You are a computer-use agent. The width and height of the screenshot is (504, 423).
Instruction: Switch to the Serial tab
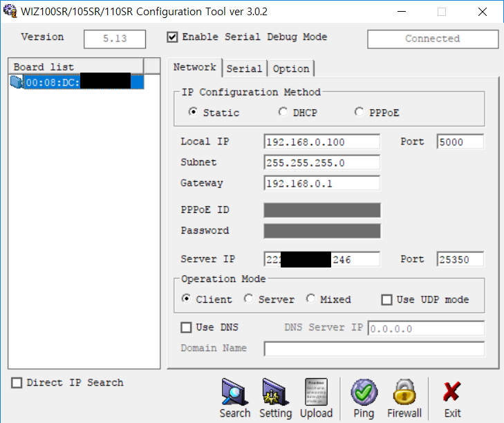[x=245, y=68]
